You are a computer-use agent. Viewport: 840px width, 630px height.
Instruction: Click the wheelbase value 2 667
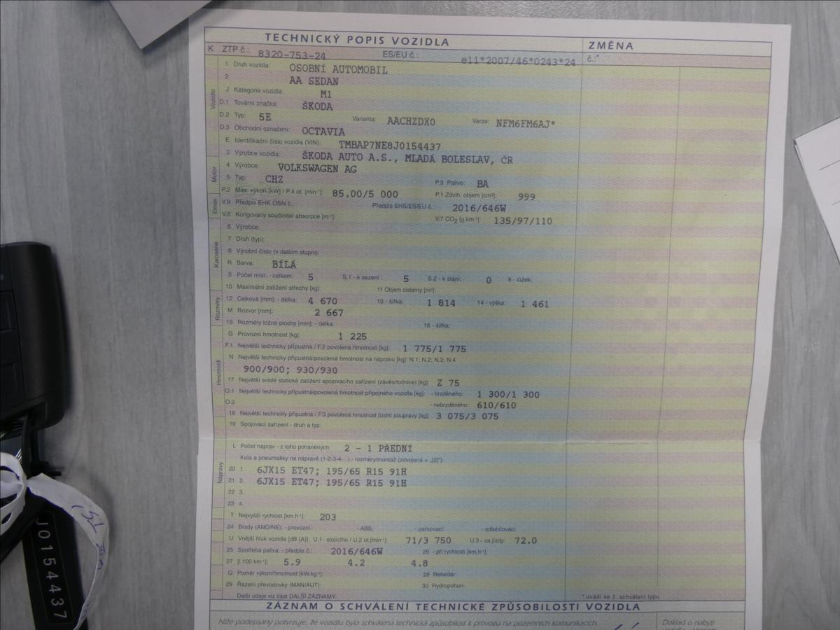click(329, 313)
